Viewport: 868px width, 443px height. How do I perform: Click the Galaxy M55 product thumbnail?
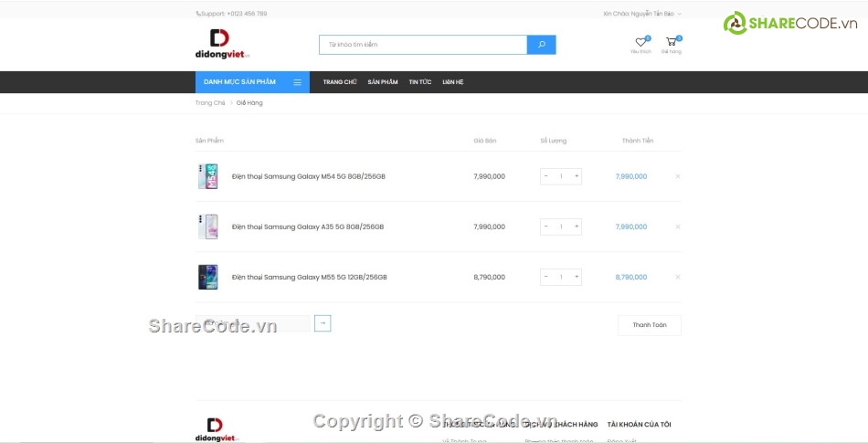208,277
